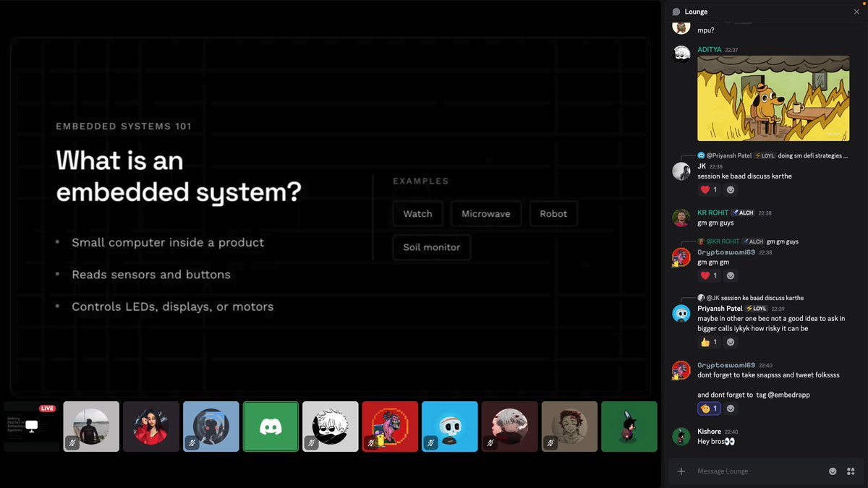Image resolution: width=868 pixels, height=488 pixels.
Task: Select the tan anime character participant tile
Action: 570,427
